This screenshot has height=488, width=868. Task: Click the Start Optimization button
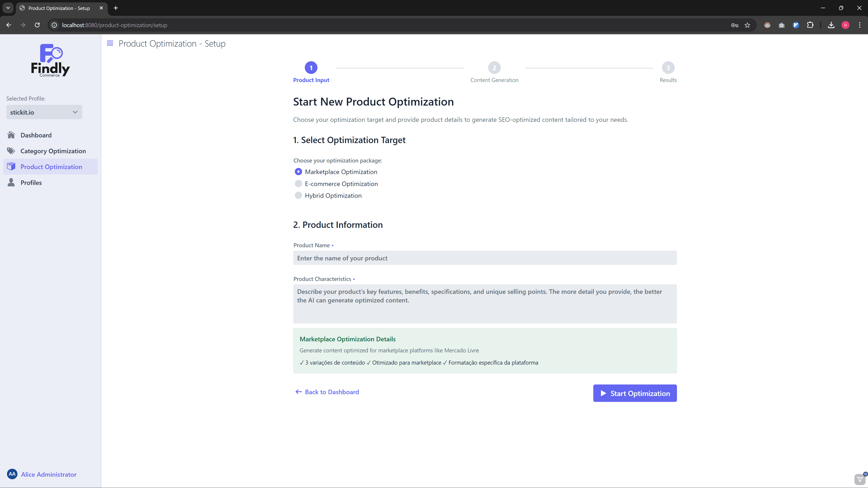coord(635,393)
